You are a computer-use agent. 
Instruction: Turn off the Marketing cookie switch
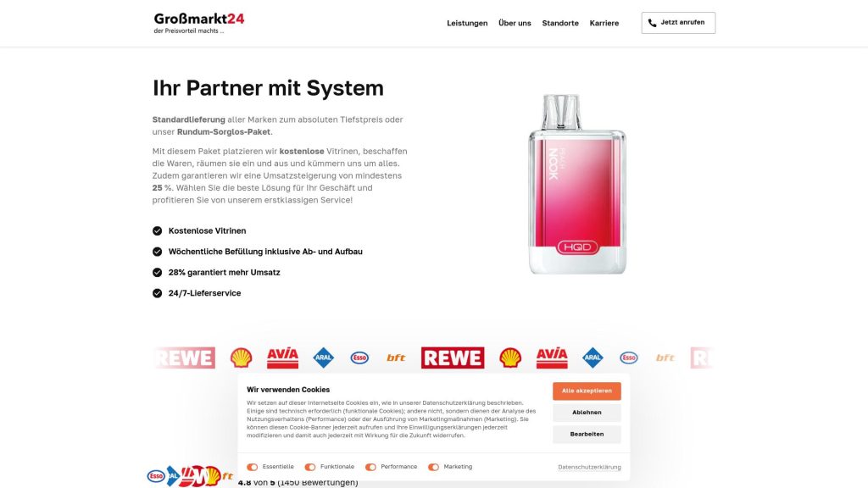pyautogui.click(x=433, y=467)
